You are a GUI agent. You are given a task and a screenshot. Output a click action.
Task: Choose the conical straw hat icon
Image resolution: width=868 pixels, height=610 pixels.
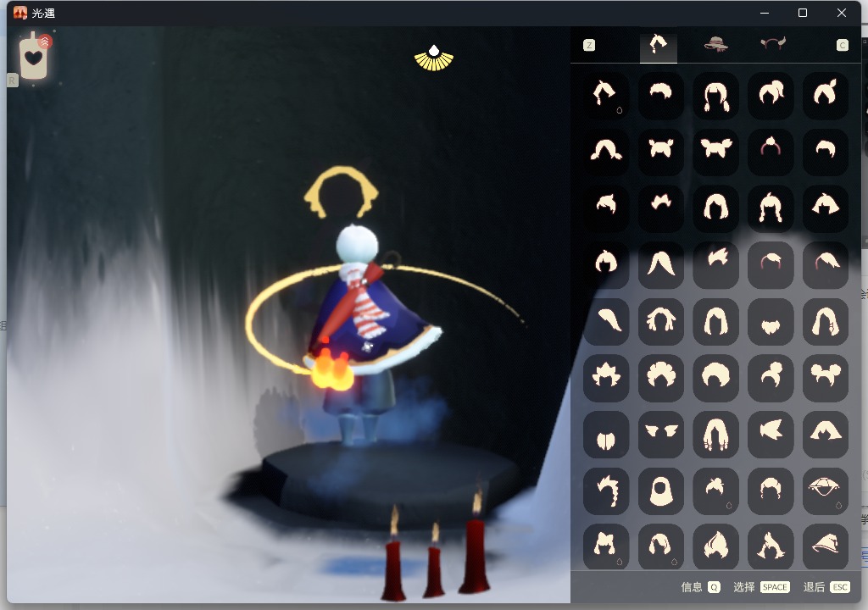pyautogui.click(x=825, y=491)
